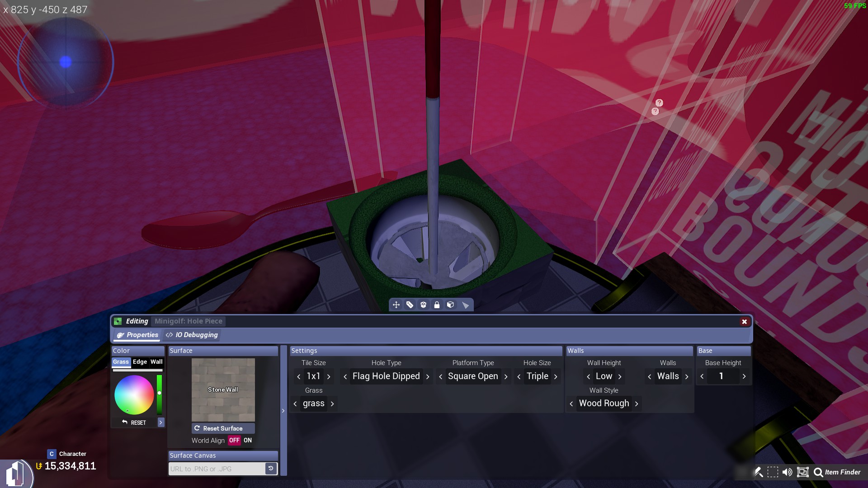The height and width of the screenshot is (488, 868).
Task: Pick a hue on the color wheel
Action: (x=134, y=394)
